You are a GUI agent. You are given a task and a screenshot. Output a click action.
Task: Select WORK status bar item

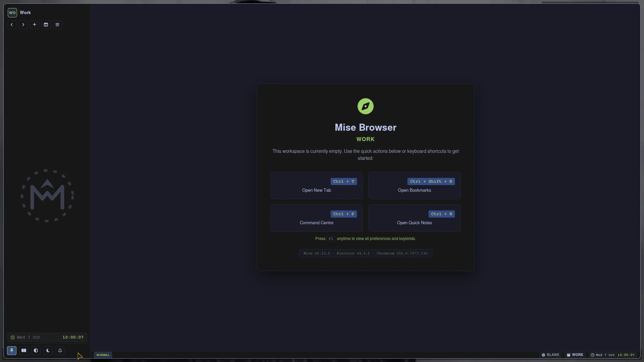point(575,355)
